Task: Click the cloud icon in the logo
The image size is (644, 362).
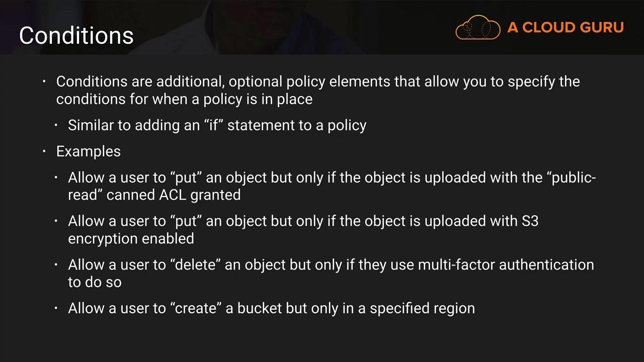Action: click(x=477, y=28)
